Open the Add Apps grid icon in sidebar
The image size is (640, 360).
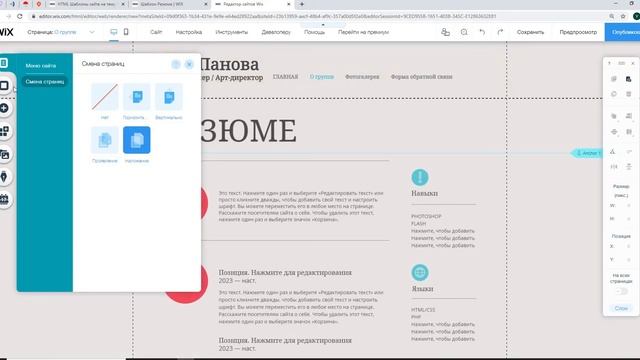pyautogui.click(x=4, y=131)
